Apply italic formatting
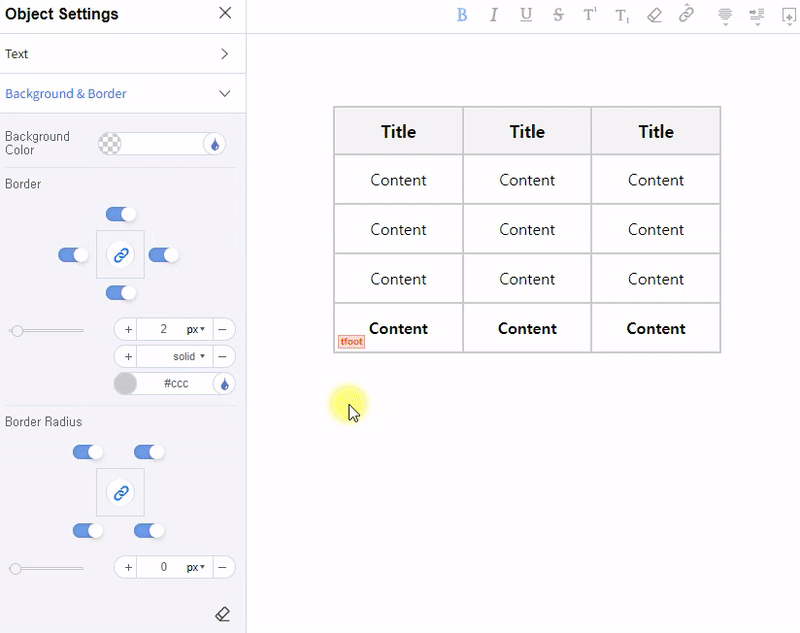Screen dimensions: 800x633 pyautogui.click(x=493, y=15)
